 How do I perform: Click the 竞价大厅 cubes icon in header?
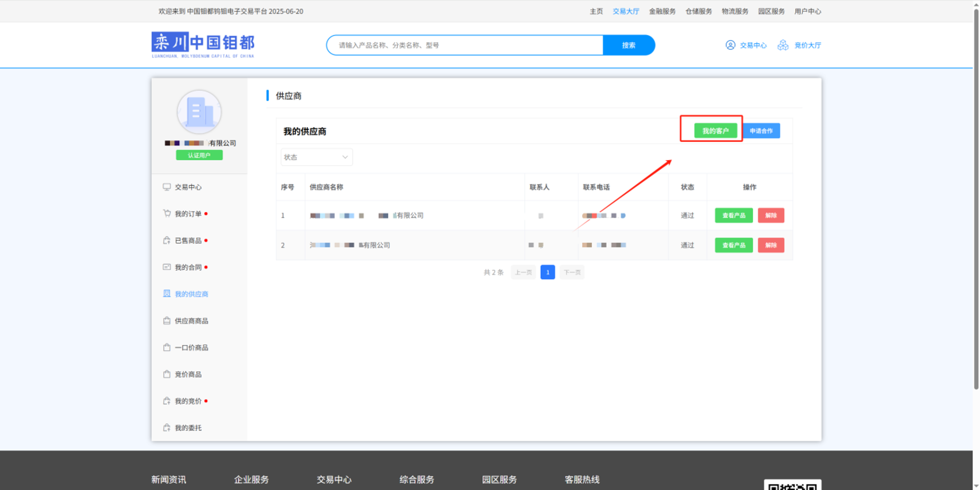click(783, 45)
